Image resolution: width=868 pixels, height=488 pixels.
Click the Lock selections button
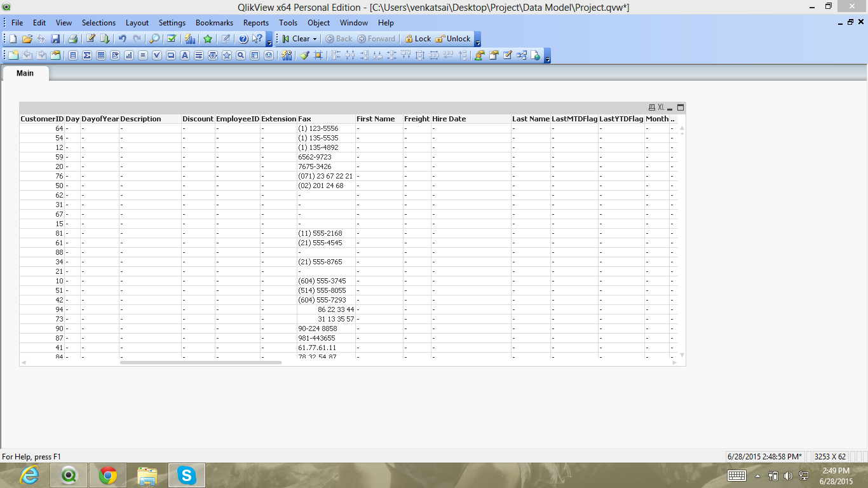[x=417, y=39]
